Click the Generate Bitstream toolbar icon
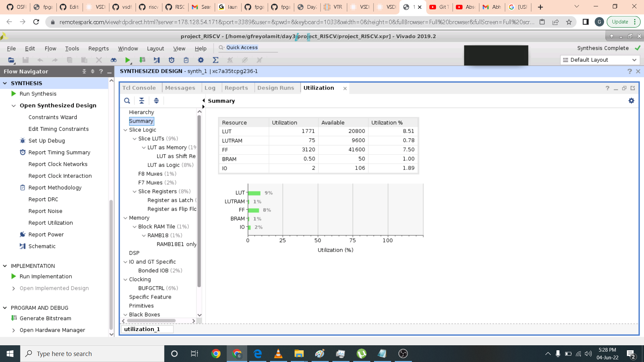Screen dimensions: 644x362 click(142, 60)
